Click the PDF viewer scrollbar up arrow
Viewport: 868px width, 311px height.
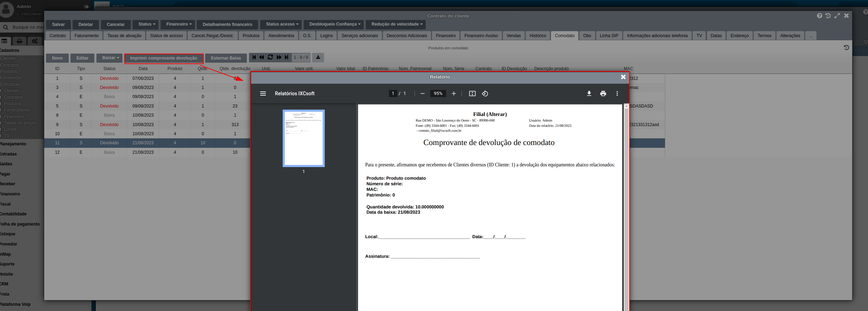tap(626, 106)
